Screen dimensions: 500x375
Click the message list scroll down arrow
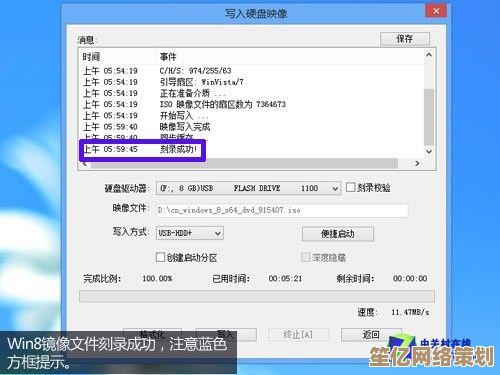coord(429,151)
